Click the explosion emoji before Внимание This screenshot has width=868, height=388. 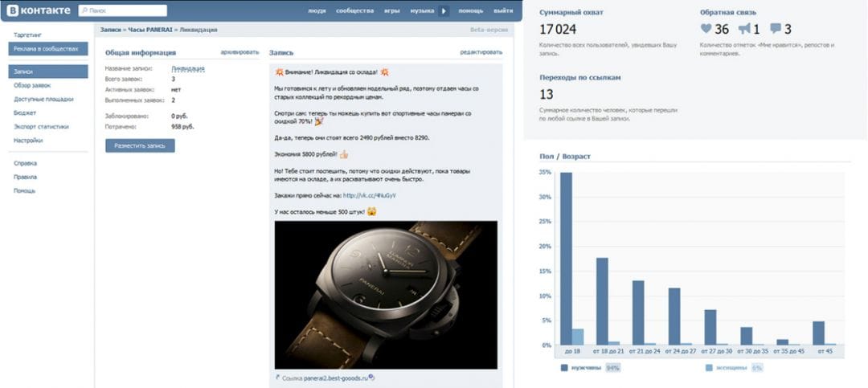coord(280,72)
